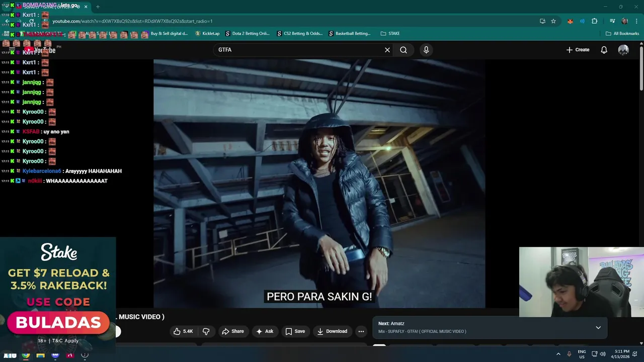Open CS2 Betting & Odds bookmark
The width and height of the screenshot is (644, 362).
pos(299,34)
